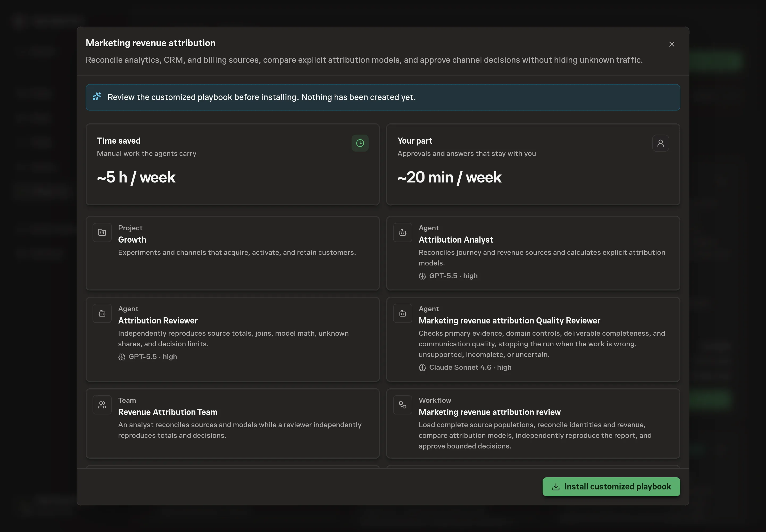Click the download icon in Install button

point(556,487)
